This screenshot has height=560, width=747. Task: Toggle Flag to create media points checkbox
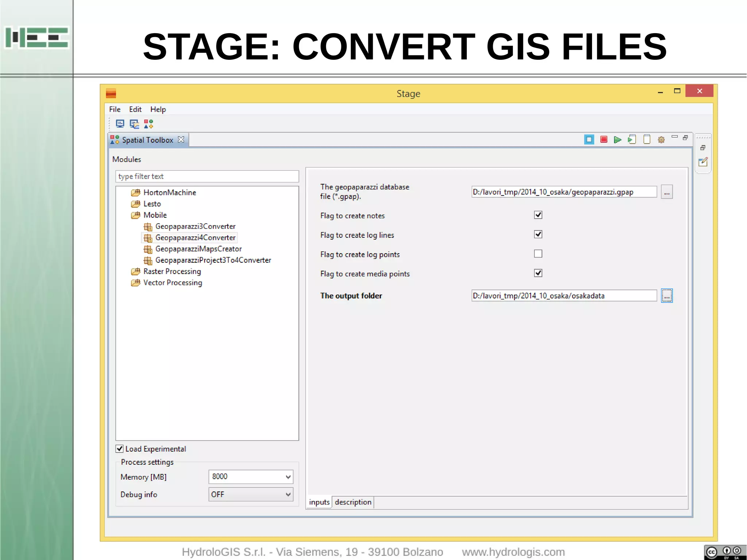coord(538,273)
